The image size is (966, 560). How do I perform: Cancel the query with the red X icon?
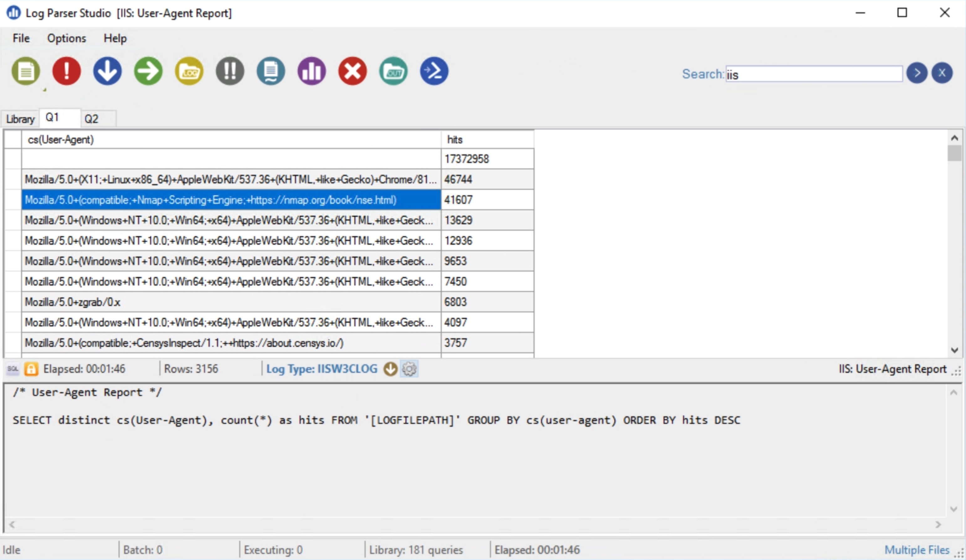352,71
